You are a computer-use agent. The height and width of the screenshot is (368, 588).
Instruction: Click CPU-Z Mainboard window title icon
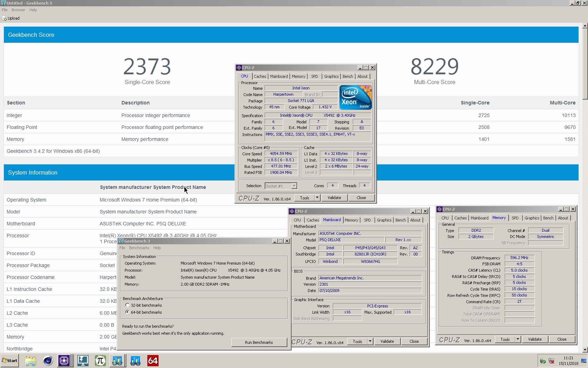click(x=292, y=211)
